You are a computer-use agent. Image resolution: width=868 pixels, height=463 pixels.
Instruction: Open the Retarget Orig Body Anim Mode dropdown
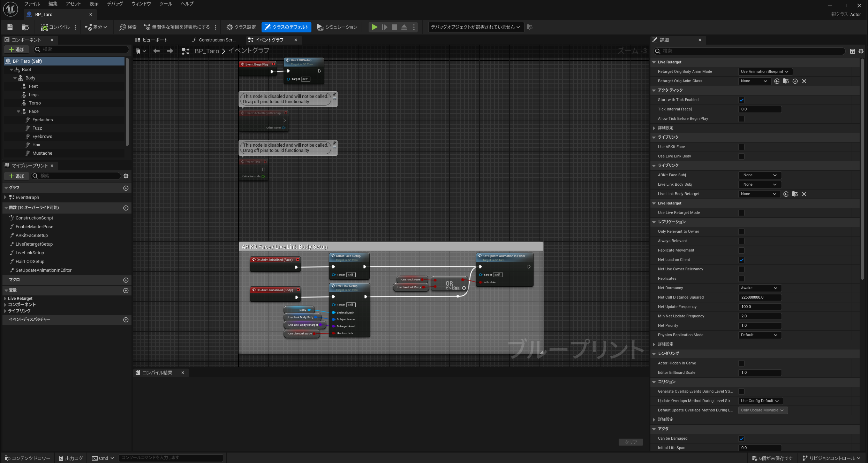[765, 72]
